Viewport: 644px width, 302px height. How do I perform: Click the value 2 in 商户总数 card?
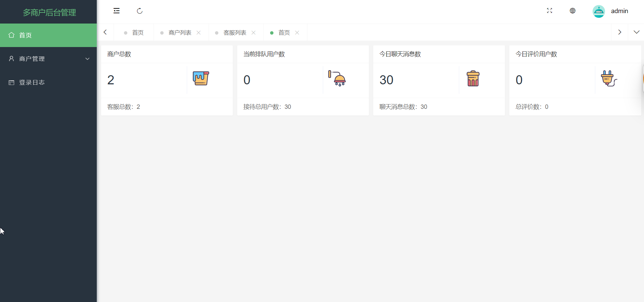click(x=111, y=80)
